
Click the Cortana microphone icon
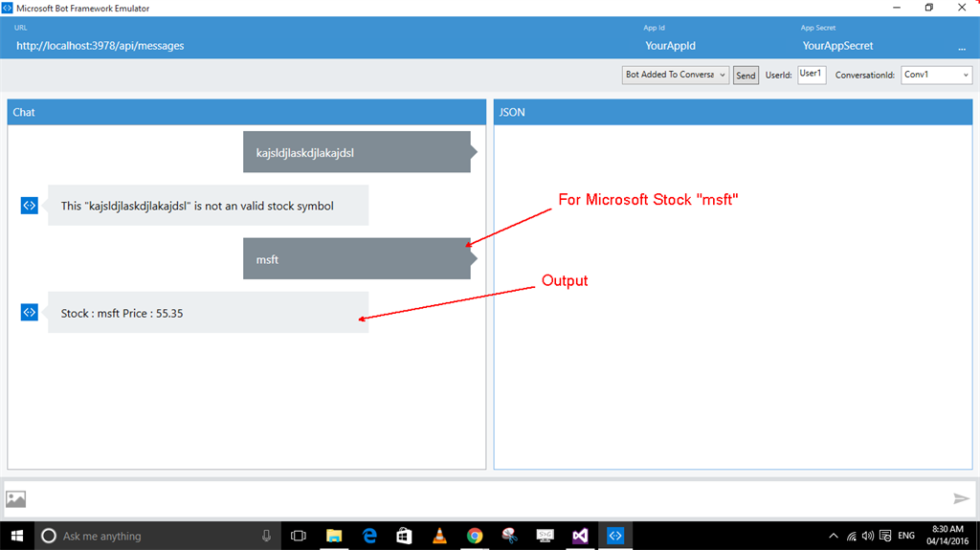pyautogui.click(x=266, y=536)
